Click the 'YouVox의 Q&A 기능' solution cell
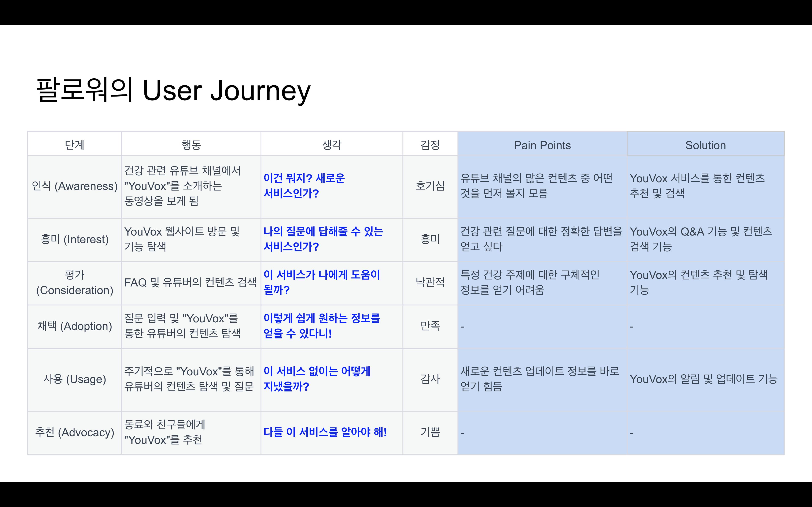 (706, 240)
